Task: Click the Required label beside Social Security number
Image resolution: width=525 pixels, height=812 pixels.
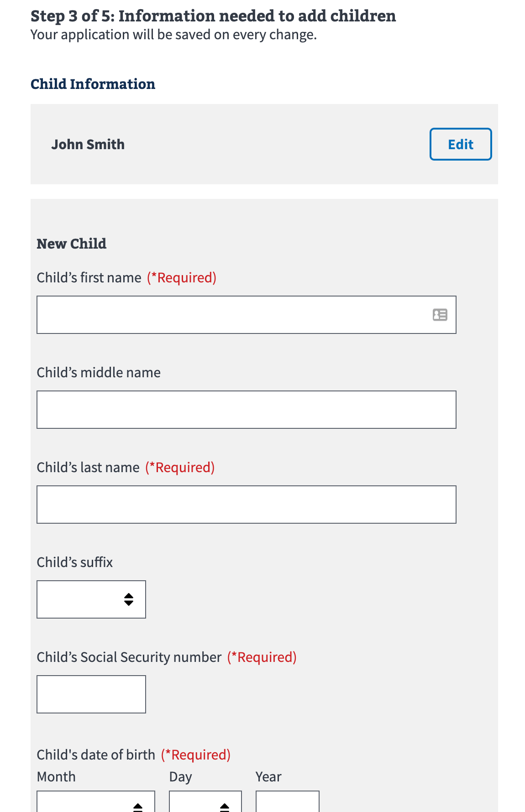Action: point(262,657)
